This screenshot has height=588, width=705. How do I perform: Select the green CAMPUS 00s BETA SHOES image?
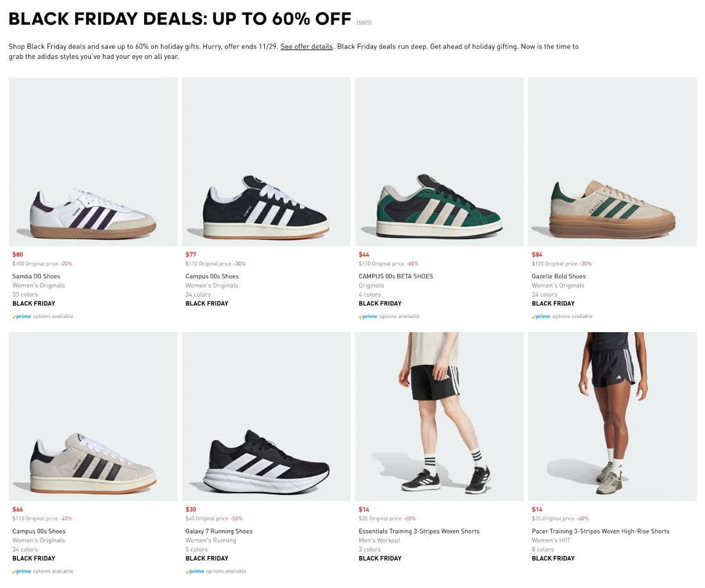439,162
